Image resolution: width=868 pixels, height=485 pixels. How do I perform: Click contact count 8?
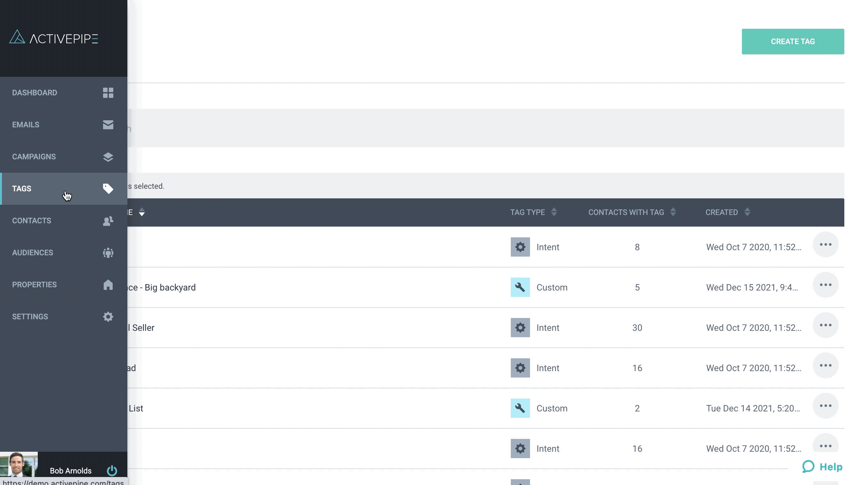pos(637,247)
